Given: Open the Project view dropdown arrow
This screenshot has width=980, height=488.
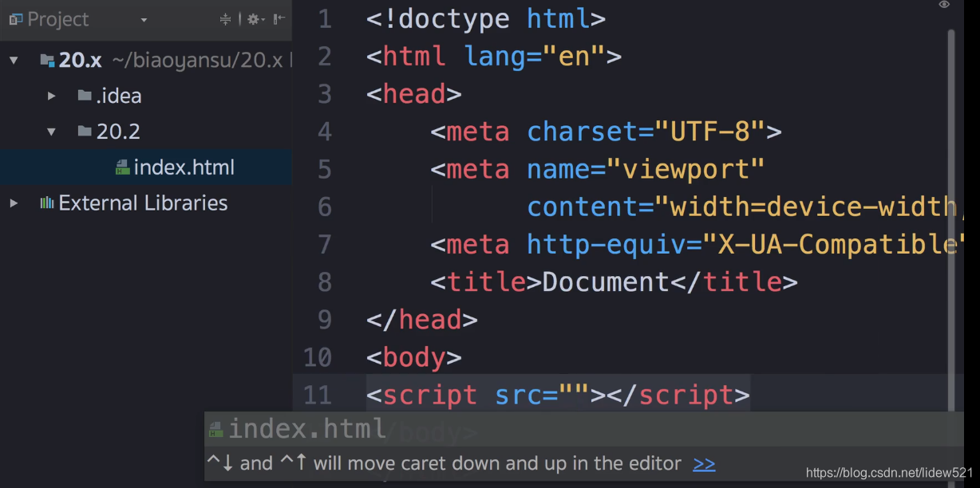Looking at the screenshot, I should point(144,20).
